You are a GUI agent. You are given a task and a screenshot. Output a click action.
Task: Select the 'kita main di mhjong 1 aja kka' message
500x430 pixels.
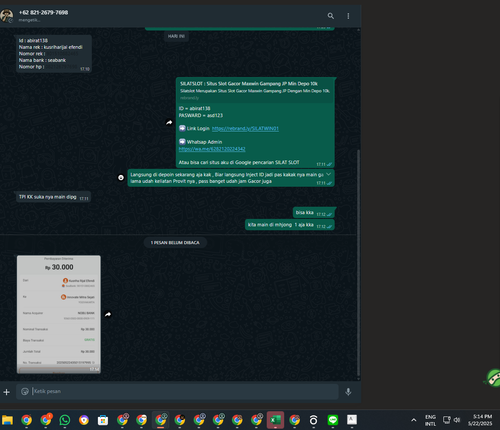coord(290,225)
